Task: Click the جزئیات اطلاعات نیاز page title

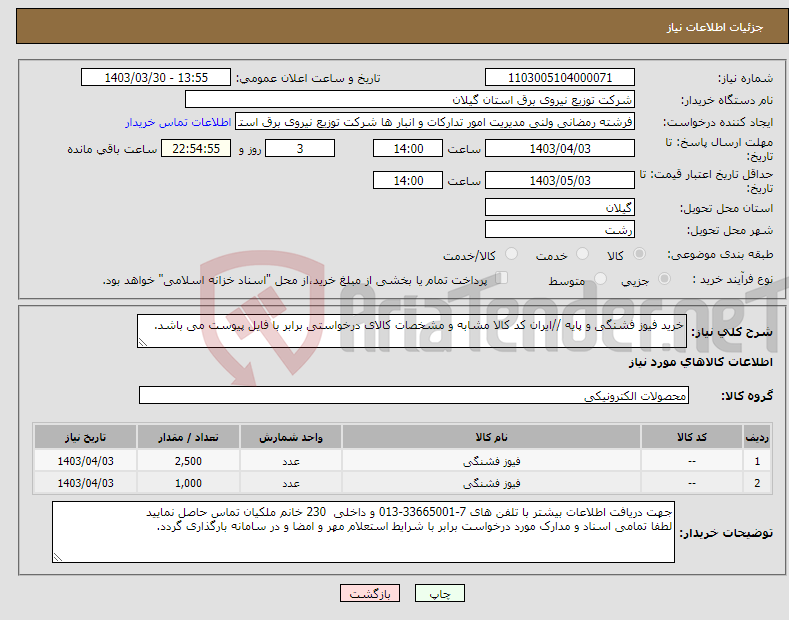Action: pos(715,27)
